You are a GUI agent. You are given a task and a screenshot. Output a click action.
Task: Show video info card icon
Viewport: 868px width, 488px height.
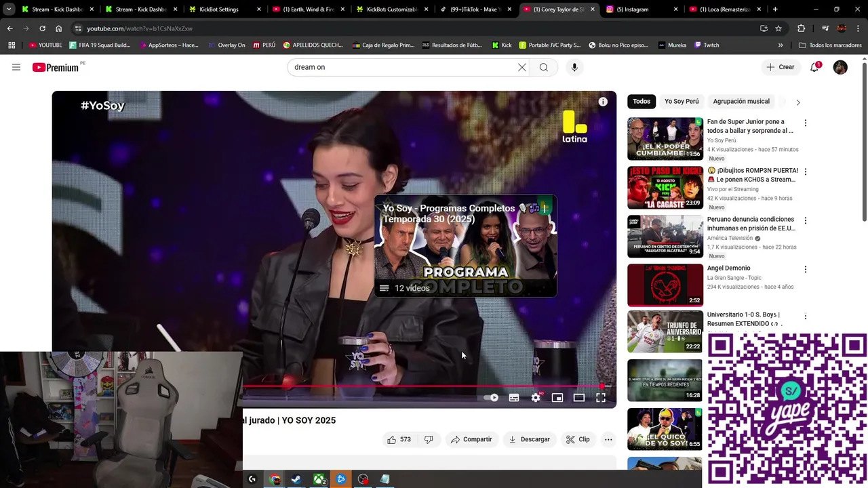click(x=603, y=102)
